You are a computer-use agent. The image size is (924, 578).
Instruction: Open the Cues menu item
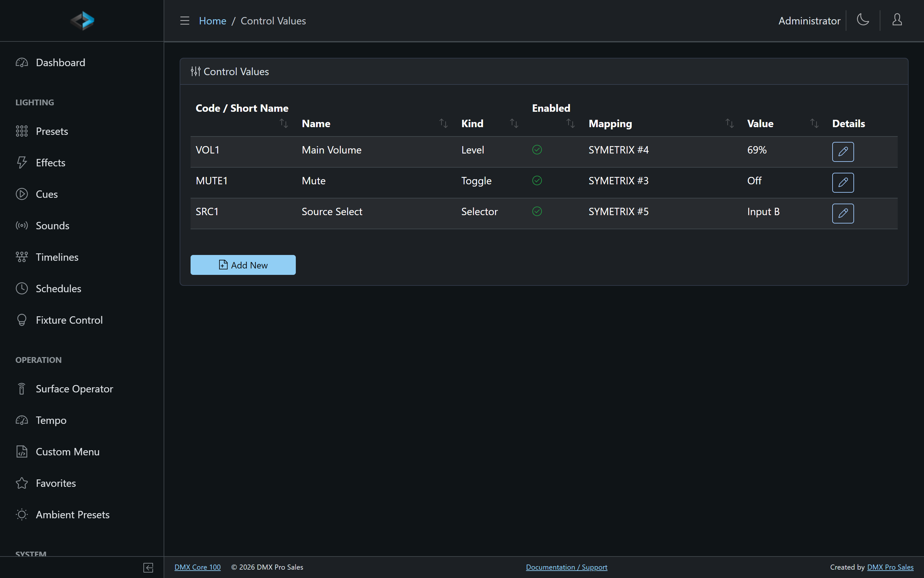tap(47, 194)
